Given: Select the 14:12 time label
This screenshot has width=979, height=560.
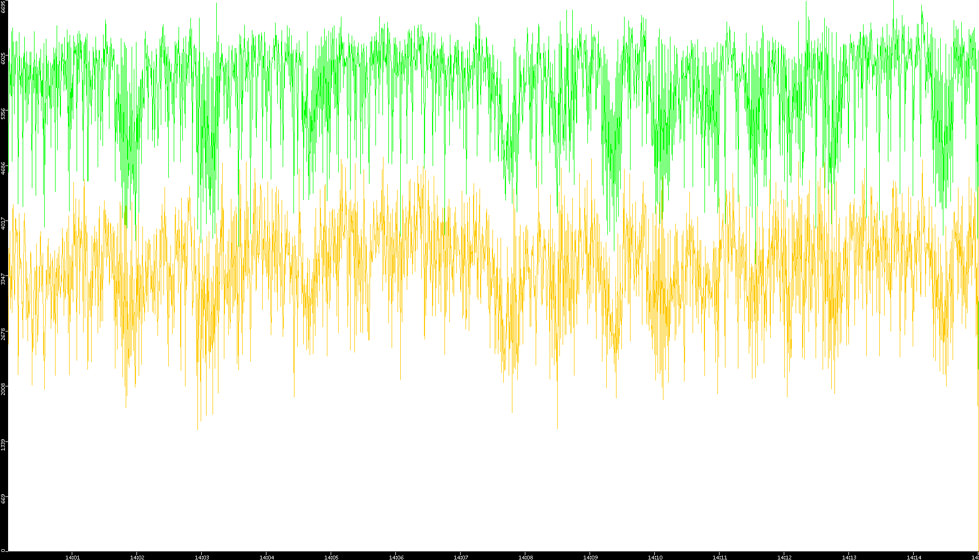Looking at the screenshot, I should 784,557.
